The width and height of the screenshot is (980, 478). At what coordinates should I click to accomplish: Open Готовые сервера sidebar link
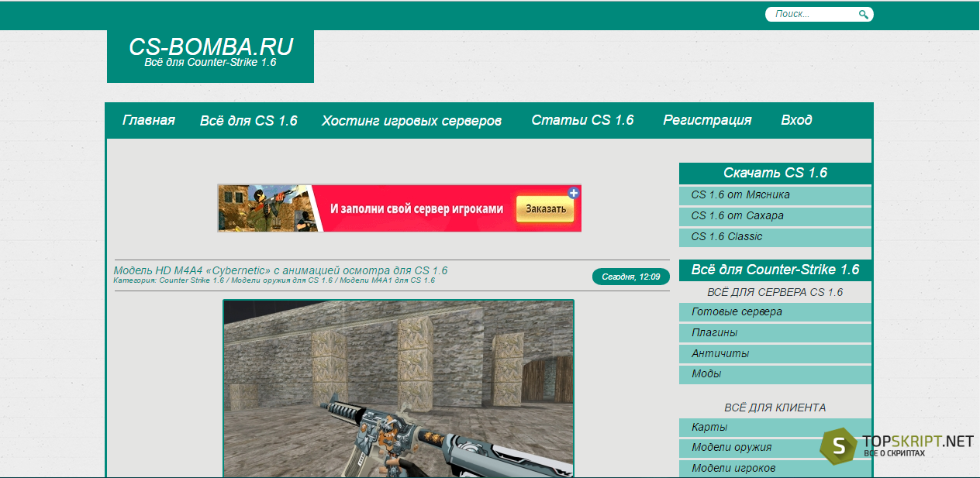coord(775,312)
